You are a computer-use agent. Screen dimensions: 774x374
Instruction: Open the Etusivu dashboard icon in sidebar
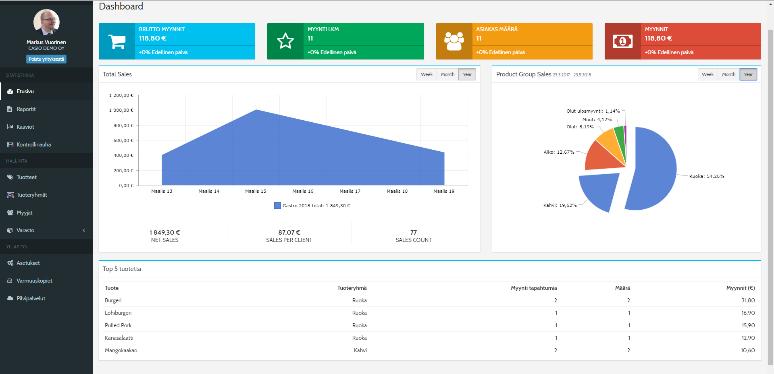point(9,91)
